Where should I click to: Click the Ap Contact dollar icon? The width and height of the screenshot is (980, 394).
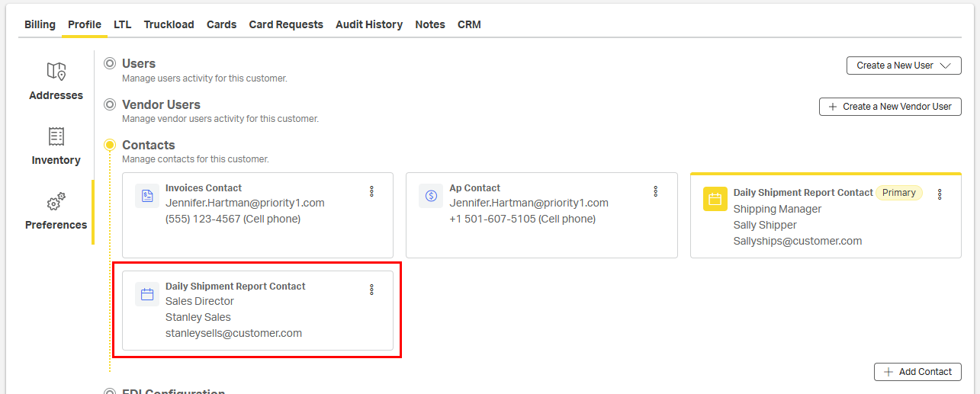tap(431, 196)
